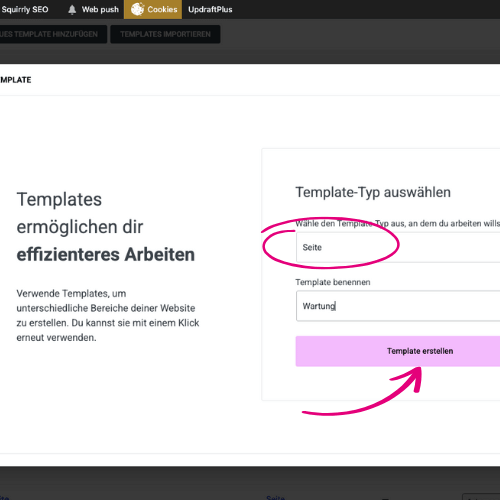Click the Verwende Templates description paragraph
Viewport: 500px width, 500px height.
point(108,315)
